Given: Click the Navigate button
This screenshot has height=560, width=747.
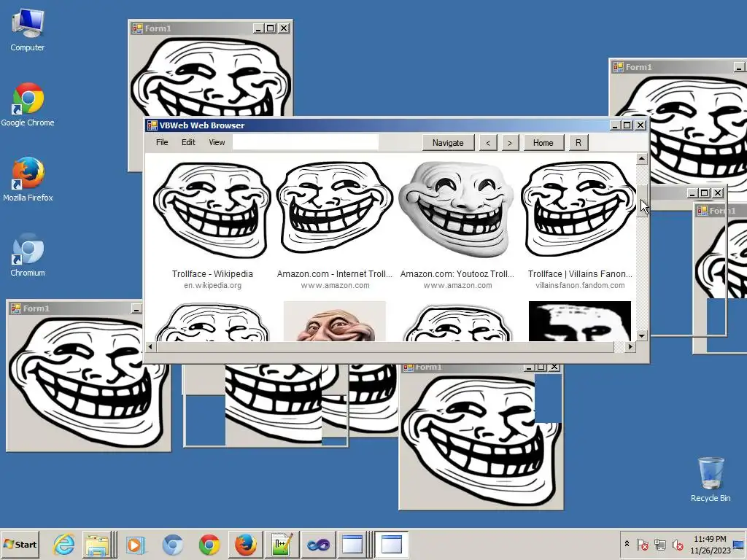Looking at the screenshot, I should tap(448, 142).
